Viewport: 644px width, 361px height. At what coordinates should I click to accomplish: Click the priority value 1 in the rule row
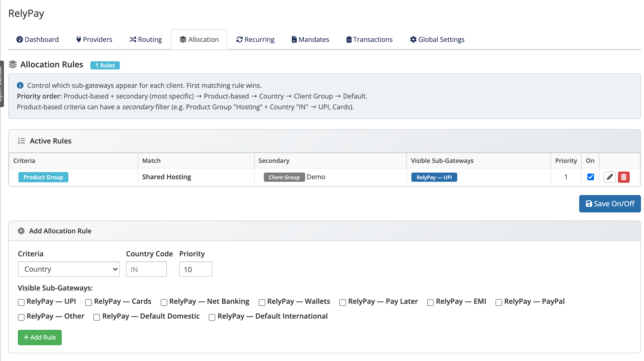(x=566, y=177)
